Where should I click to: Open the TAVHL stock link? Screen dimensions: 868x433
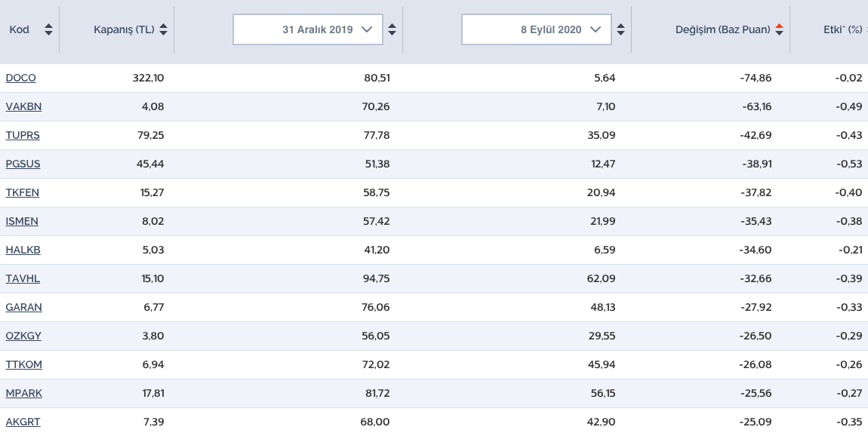click(23, 278)
